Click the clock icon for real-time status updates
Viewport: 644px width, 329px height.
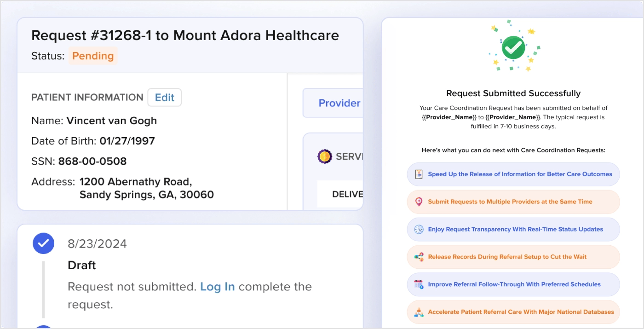point(419,230)
